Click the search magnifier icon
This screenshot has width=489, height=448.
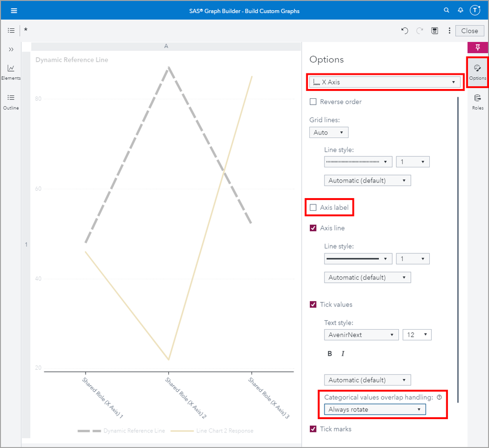446,10
